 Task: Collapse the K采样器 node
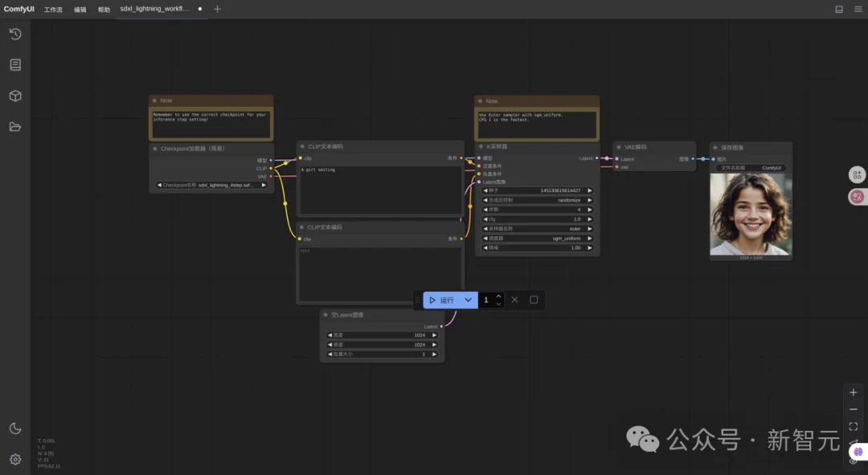point(481,146)
